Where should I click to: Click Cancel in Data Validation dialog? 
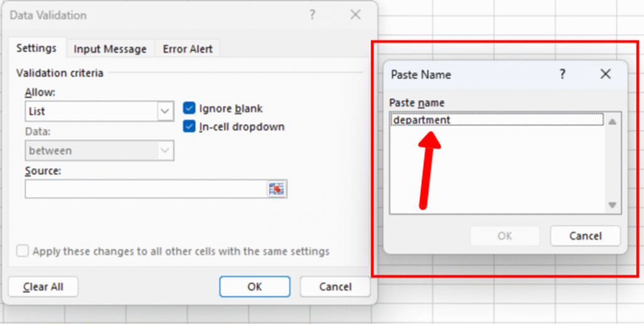click(335, 287)
